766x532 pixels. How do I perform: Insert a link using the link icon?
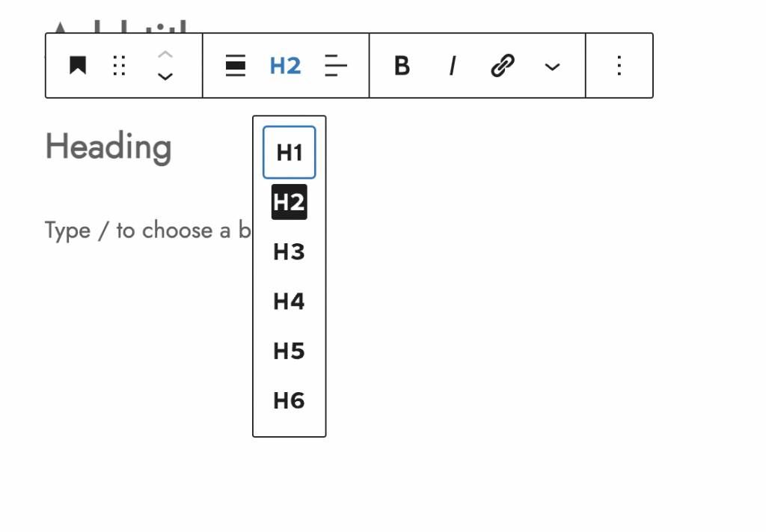click(502, 66)
